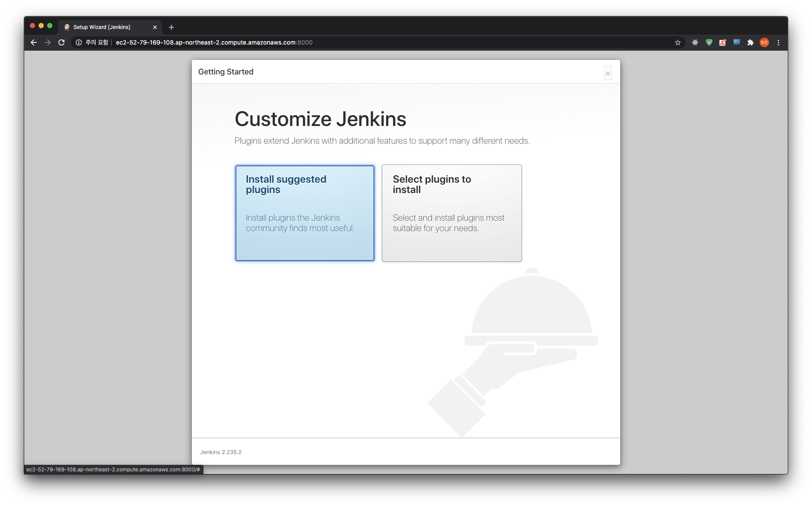Close the Getting Started dialog

608,73
